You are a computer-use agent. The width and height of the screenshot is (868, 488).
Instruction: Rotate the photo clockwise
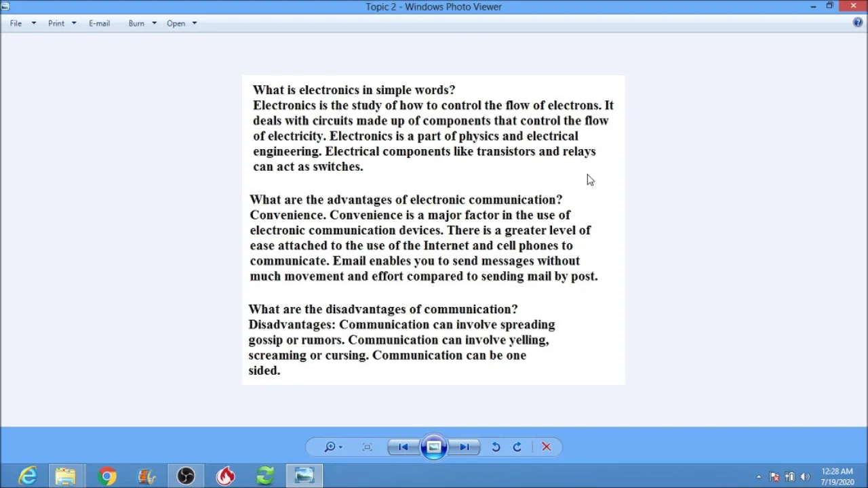(517, 447)
